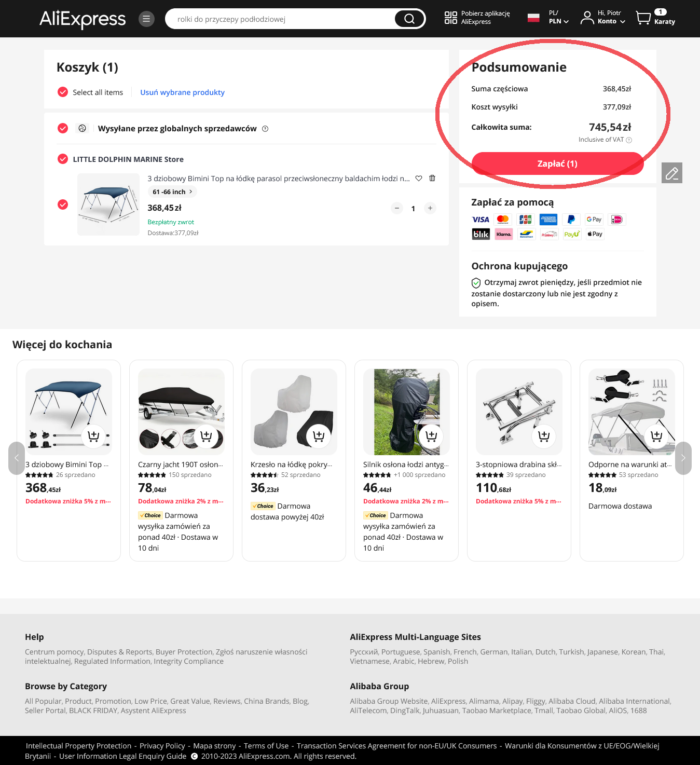This screenshot has height=765, width=700.
Task: Click the search magnifier button
Action: click(409, 19)
